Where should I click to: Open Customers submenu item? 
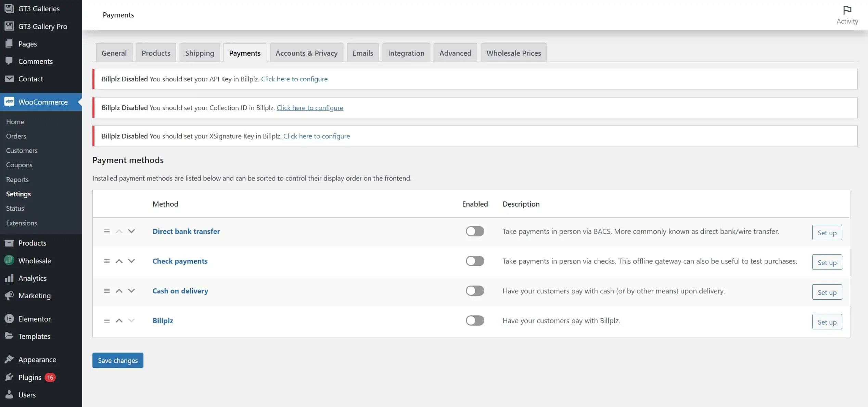(22, 150)
